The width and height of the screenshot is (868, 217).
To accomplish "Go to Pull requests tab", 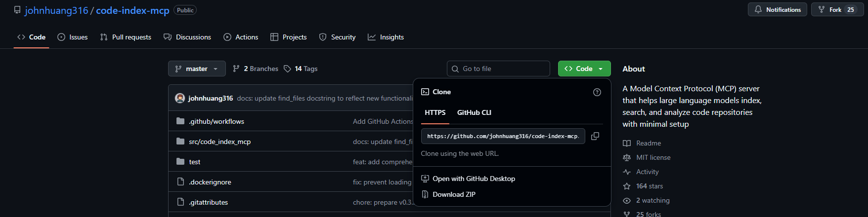I will point(126,37).
